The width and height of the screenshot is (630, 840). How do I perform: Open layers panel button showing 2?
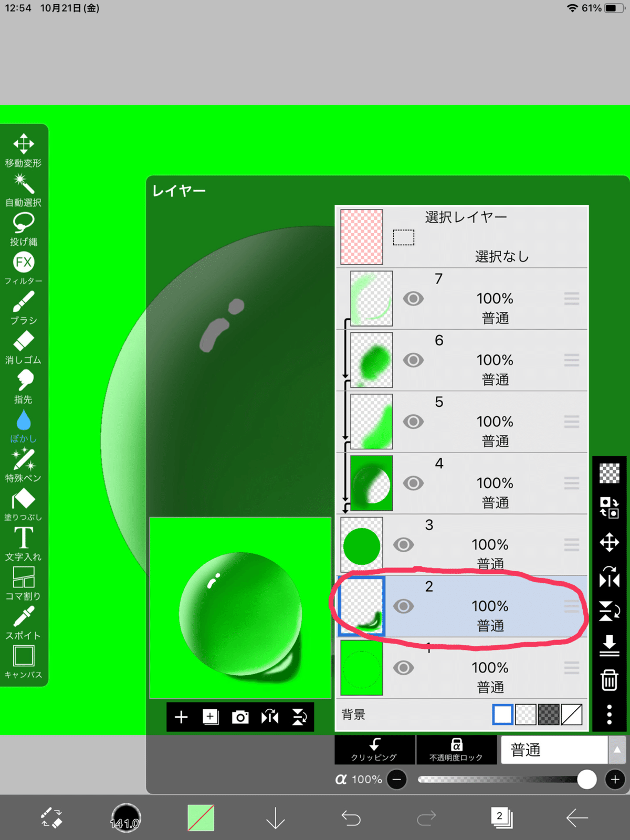[x=502, y=818]
